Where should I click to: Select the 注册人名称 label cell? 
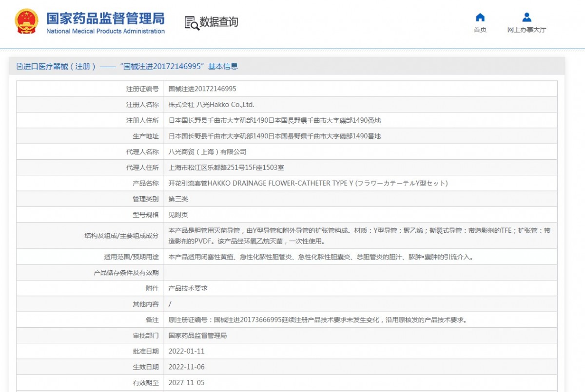point(90,105)
